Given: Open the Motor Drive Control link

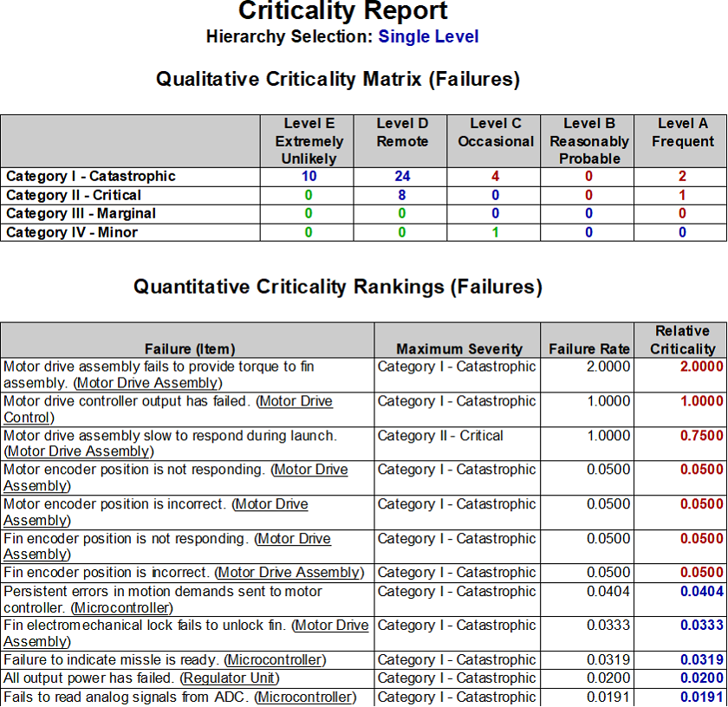Looking at the screenshot, I should click(x=296, y=401).
